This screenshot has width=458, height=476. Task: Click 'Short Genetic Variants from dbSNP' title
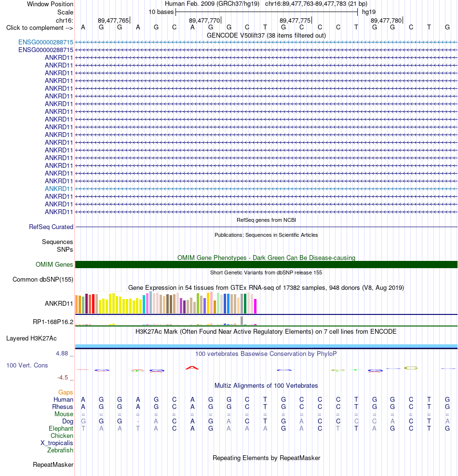(266, 272)
